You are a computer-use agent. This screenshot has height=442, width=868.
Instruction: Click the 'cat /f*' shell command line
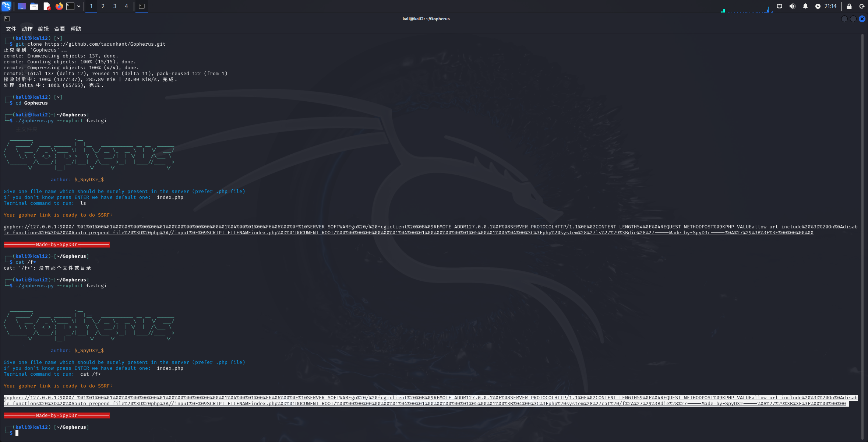point(26,262)
